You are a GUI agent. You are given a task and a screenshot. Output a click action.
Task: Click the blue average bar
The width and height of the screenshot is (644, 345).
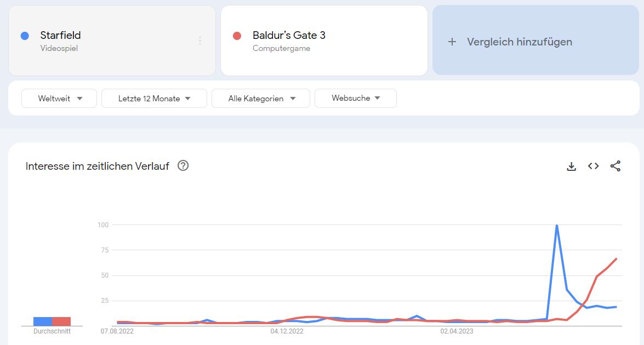click(43, 321)
